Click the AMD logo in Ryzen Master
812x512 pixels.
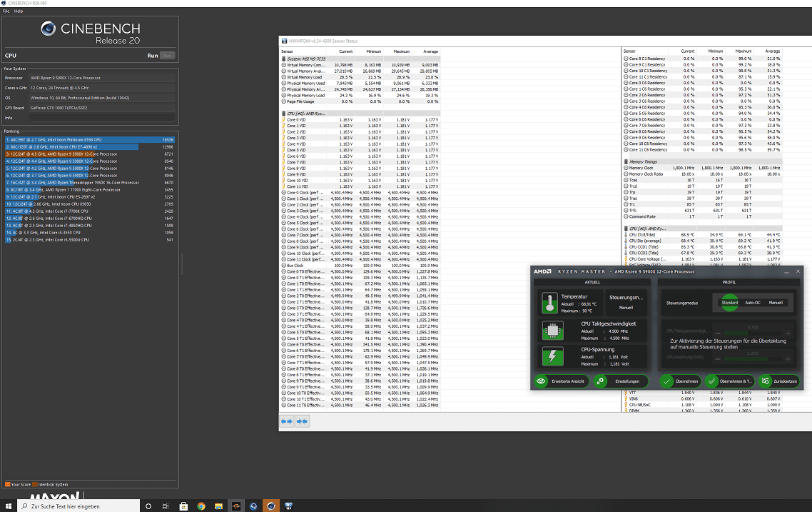coord(542,271)
